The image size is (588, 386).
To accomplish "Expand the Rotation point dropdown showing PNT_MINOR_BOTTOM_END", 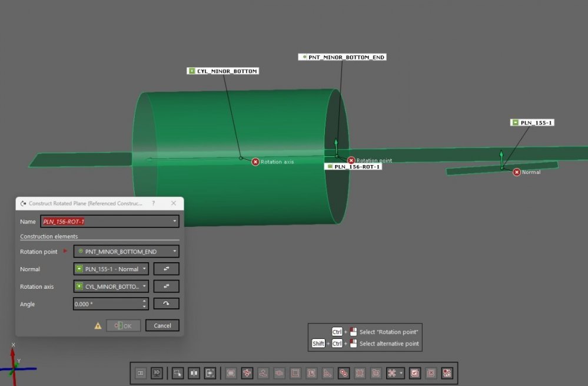I will point(175,251).
